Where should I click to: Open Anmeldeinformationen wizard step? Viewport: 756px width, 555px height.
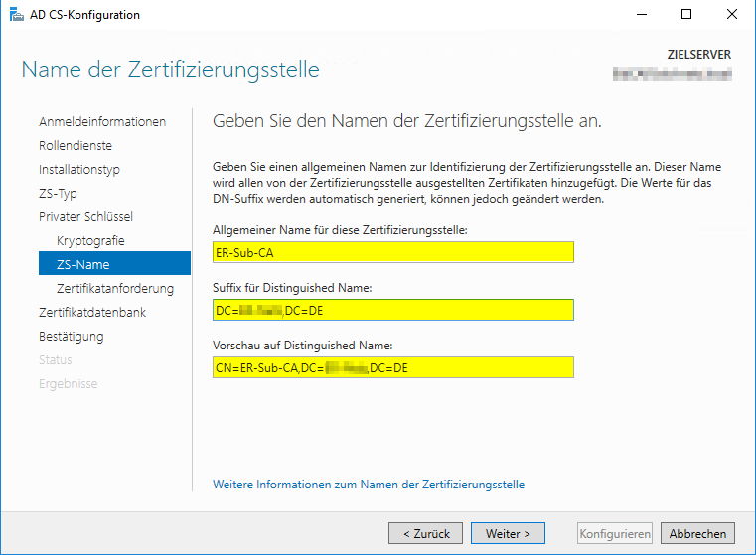(102, 122)
